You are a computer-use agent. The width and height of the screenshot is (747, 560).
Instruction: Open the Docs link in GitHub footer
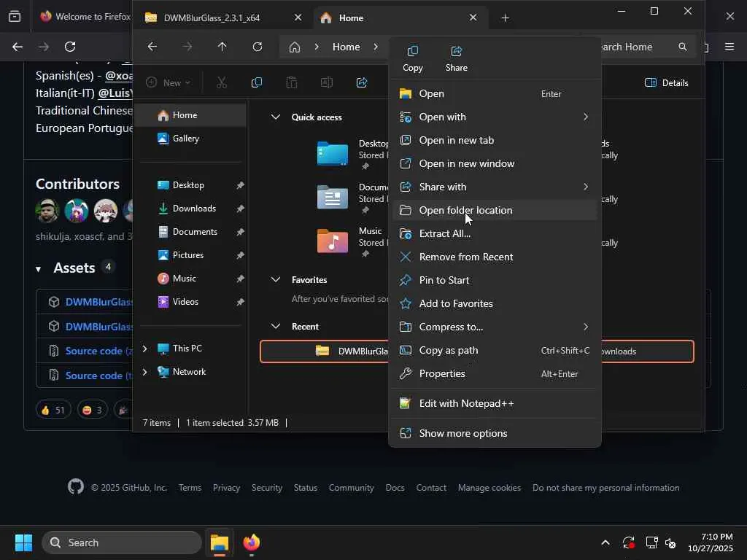pyautogui.click(x=395, y=488)
